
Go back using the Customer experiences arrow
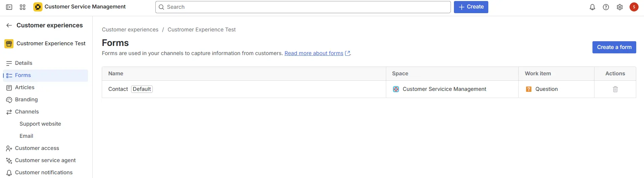click(x=9, y=25)
